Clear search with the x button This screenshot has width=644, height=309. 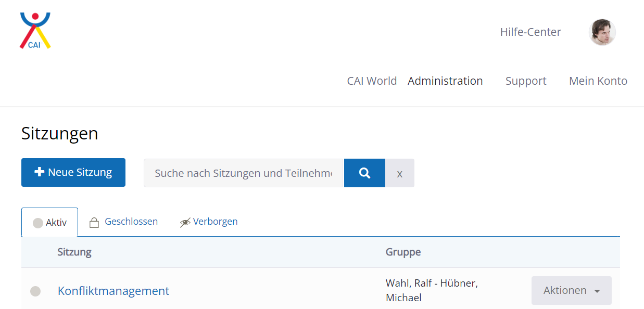tap(400, 173)
